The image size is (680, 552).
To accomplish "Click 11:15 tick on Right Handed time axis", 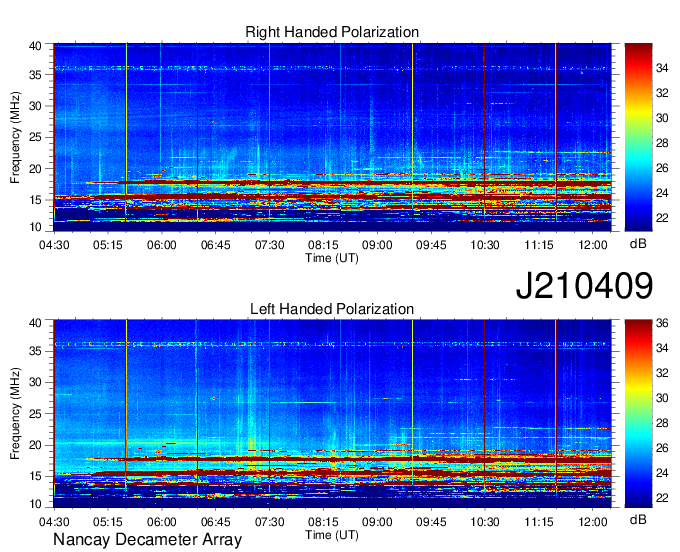I will point(539,245).
